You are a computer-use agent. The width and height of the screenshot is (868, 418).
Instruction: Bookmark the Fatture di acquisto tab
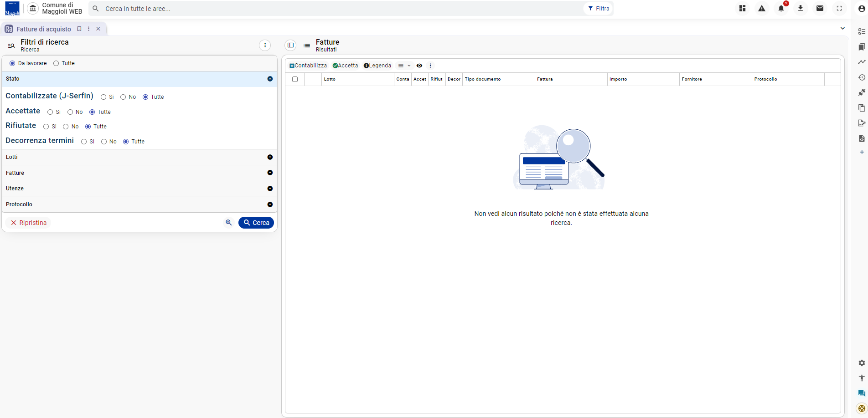point(79,29)
